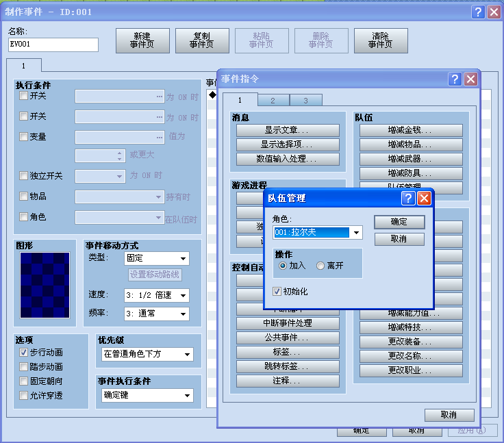The image size is (504, 443).
Task: Click 更改装备 command button
Action: [x=411, y=342]
